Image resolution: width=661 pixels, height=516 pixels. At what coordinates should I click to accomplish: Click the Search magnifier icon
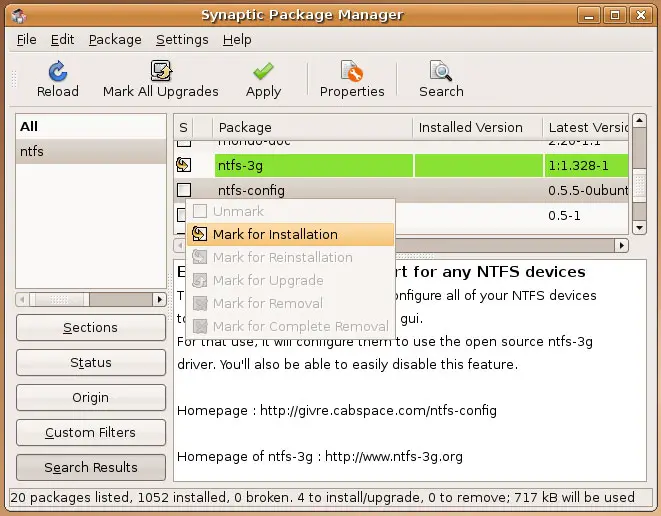point(441,70)
